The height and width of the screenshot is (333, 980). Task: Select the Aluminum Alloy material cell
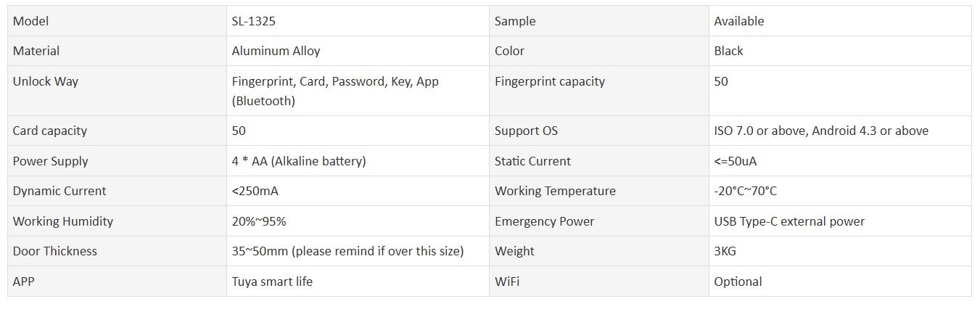click(x=358, y=51)
